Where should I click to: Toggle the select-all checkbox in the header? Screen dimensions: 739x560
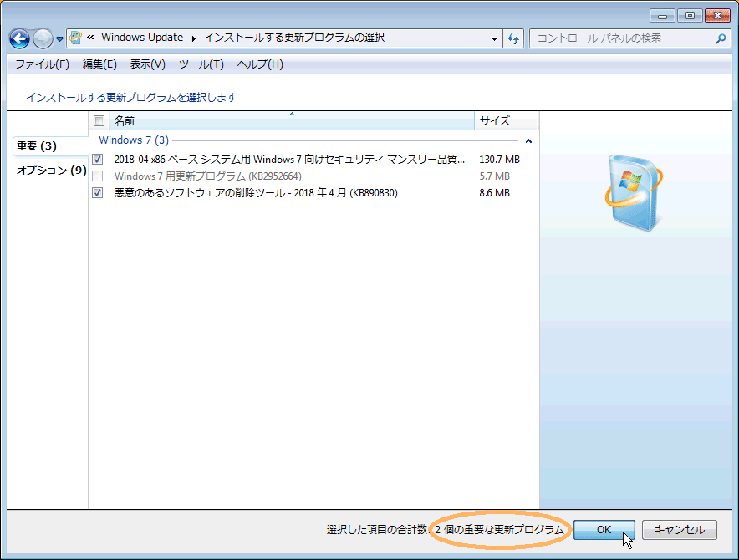coord(99,121)
